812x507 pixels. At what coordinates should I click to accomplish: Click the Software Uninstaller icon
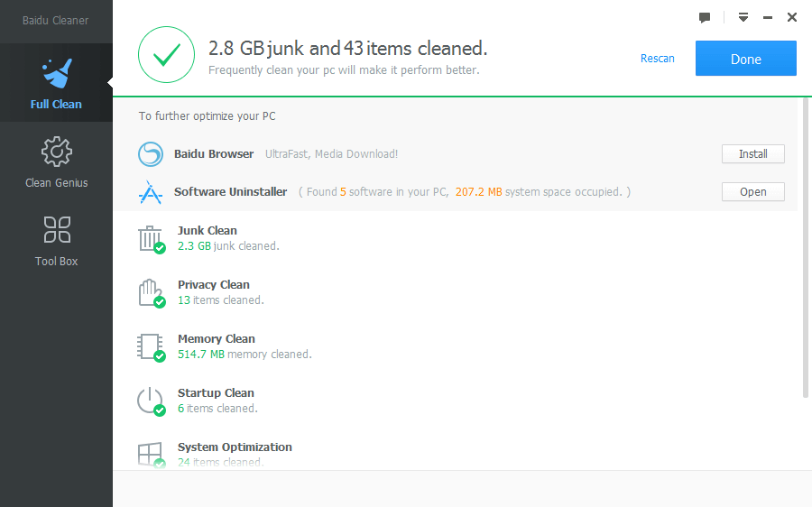coord(151,192)
